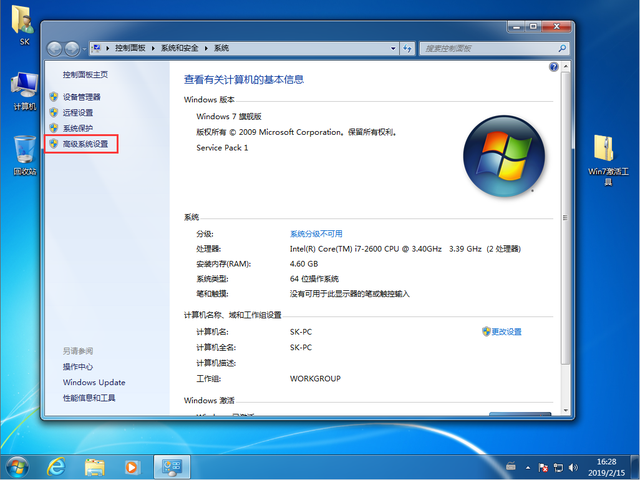Image resolution: width=640 pixels, height=480 pixels.
Task: Click the heading 查看有关计算机的基本信息
Action: click(x=244, y=80)
